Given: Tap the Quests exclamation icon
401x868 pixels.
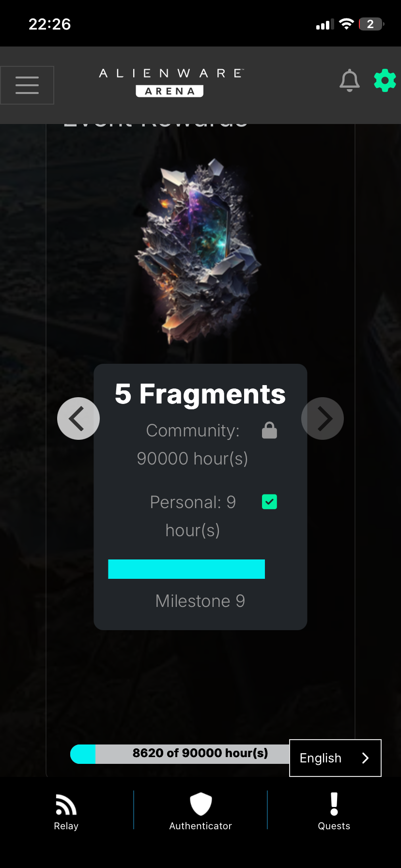Looking at the screenshot, I should 334,804.
